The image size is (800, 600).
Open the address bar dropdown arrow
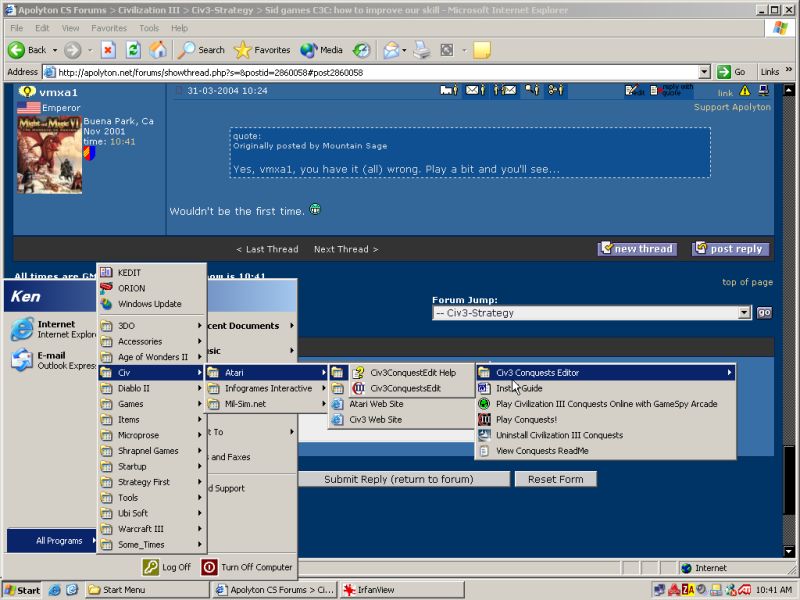704,72
